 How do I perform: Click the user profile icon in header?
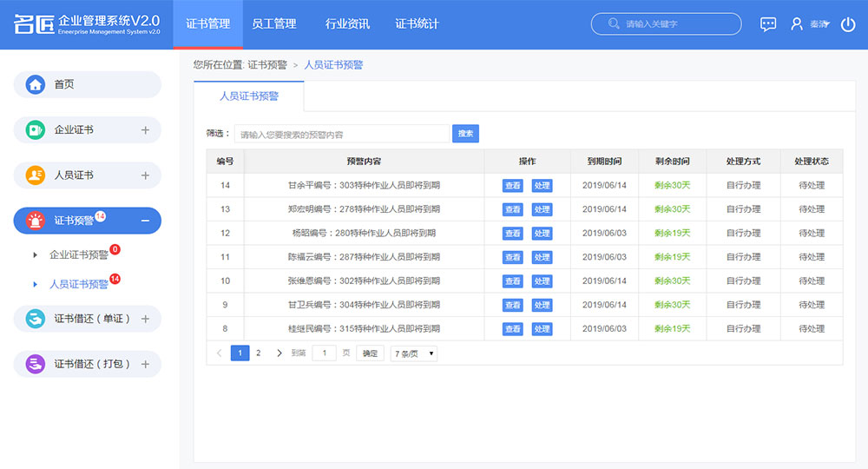pos(797,24)
